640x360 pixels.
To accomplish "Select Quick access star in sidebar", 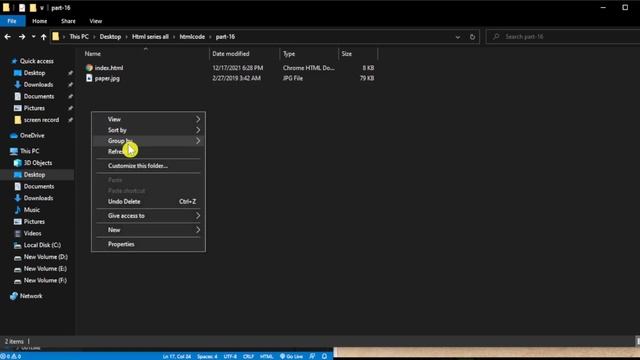I will click(x=14, y=61).
